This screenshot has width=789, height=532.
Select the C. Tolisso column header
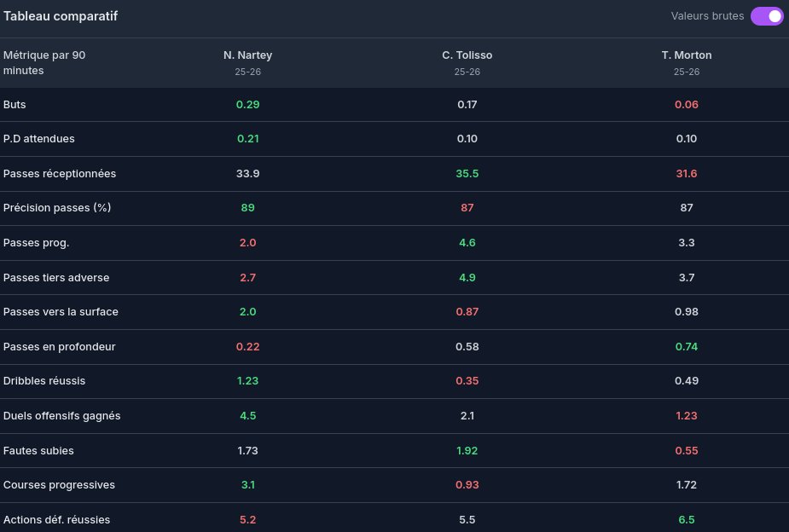(x=467, y=55)
